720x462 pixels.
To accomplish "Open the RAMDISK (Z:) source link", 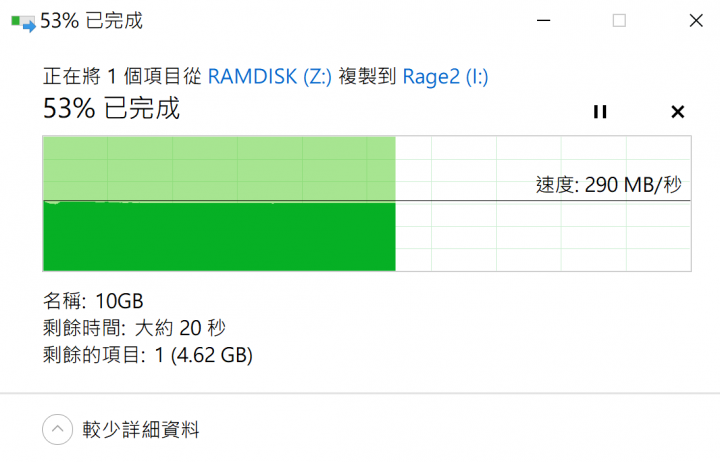I will (270, 77).
